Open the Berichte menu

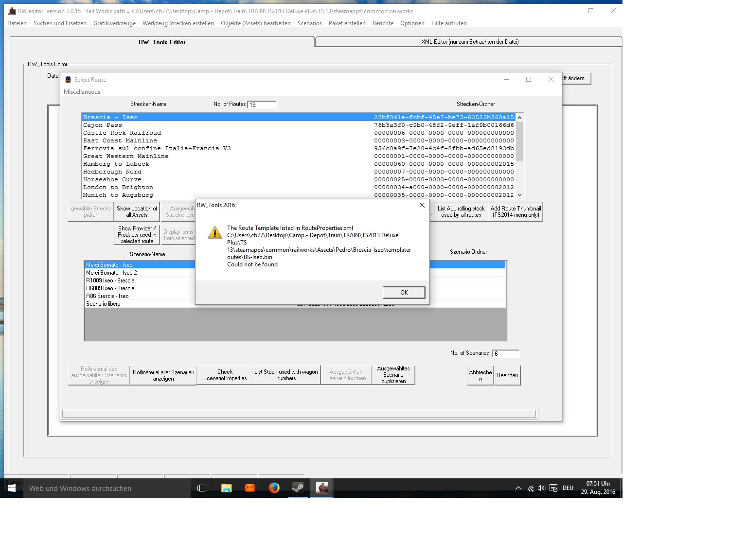[x=383, y=23]
